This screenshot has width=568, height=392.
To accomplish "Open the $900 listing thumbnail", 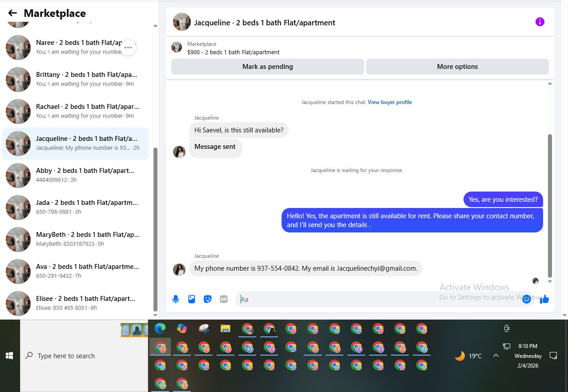I will [177, 47].
